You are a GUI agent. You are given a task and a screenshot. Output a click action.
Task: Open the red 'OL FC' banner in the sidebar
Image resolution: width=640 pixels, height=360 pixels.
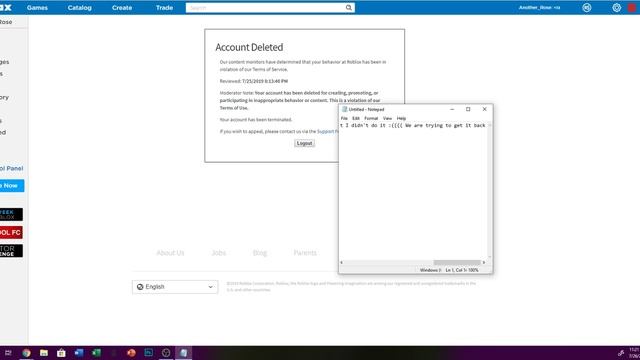(11, 233)
